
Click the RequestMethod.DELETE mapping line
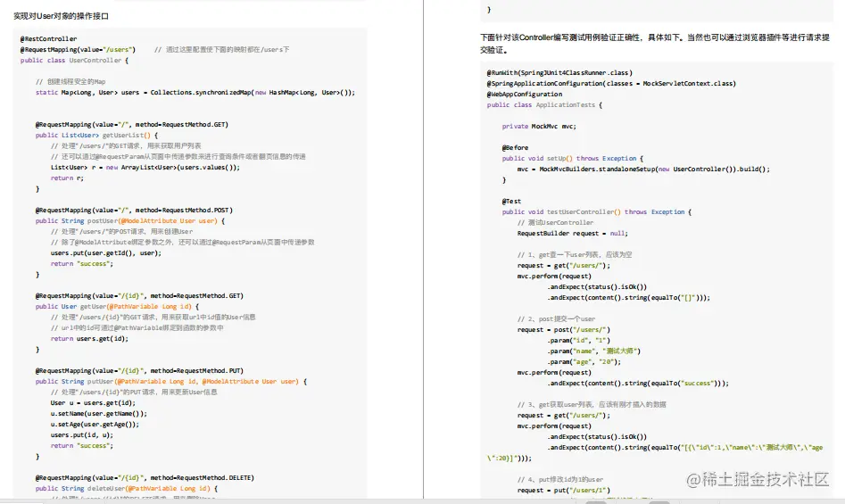point(145,477)
